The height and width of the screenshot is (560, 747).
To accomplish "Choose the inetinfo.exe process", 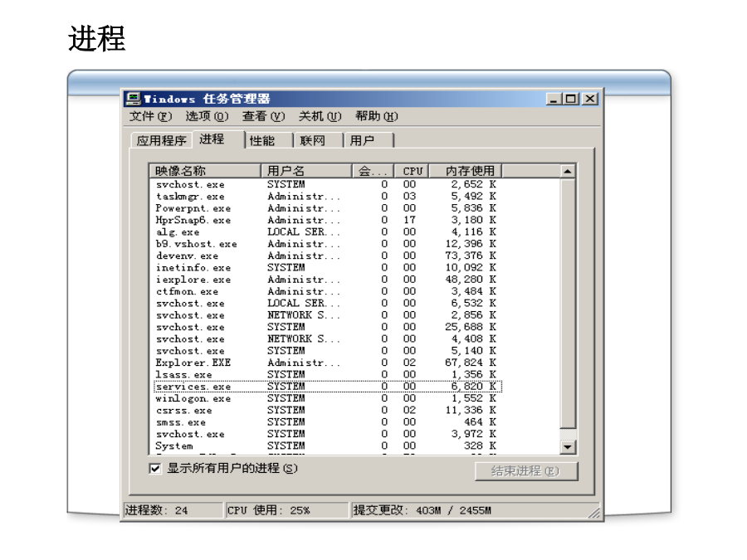I will [326, 268].
